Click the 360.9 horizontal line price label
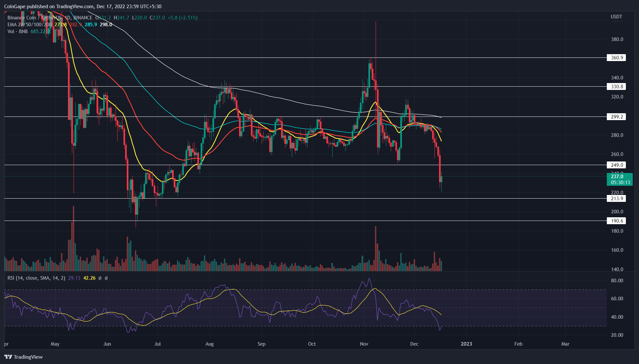Viewport: 639px width, 364px height. [x=616, y=58]
